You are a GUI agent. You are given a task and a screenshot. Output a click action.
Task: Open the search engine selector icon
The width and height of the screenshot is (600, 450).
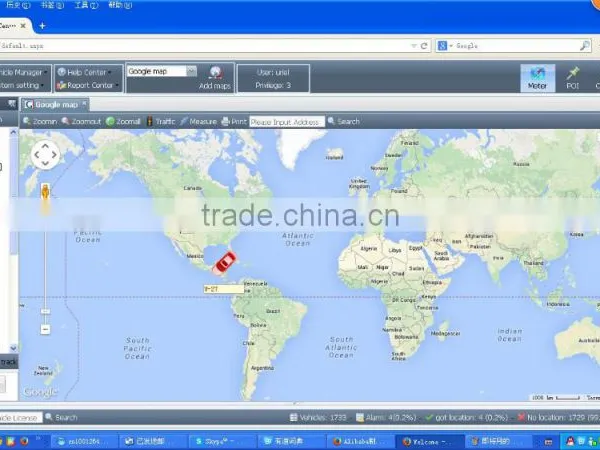(x=443, y=46)
